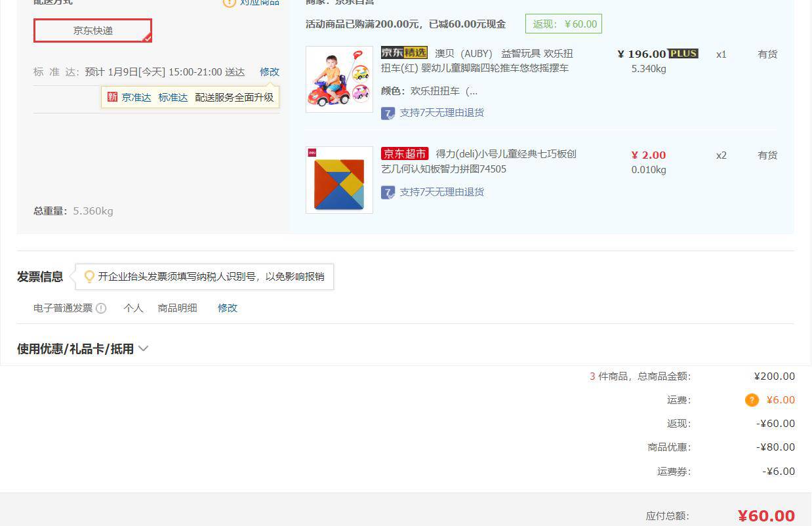Click 商品优惠 -¥80.00 value
The height and width of the screenshot is (526, 812).
(775, 447)
